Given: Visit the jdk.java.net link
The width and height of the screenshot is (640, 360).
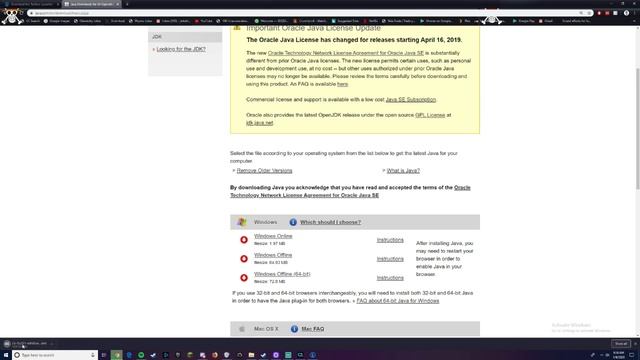Looking at the screenshot, I should (260, 123).
